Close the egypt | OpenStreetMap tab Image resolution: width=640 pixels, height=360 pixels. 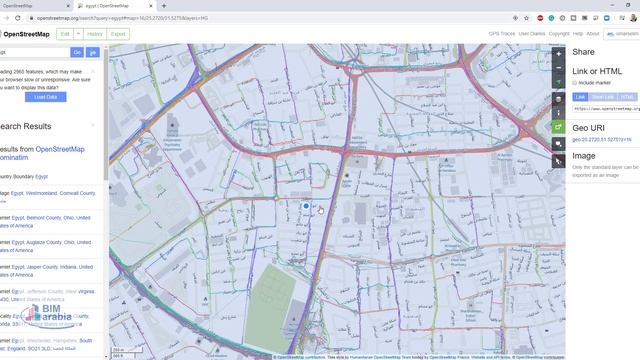point(151,6)
